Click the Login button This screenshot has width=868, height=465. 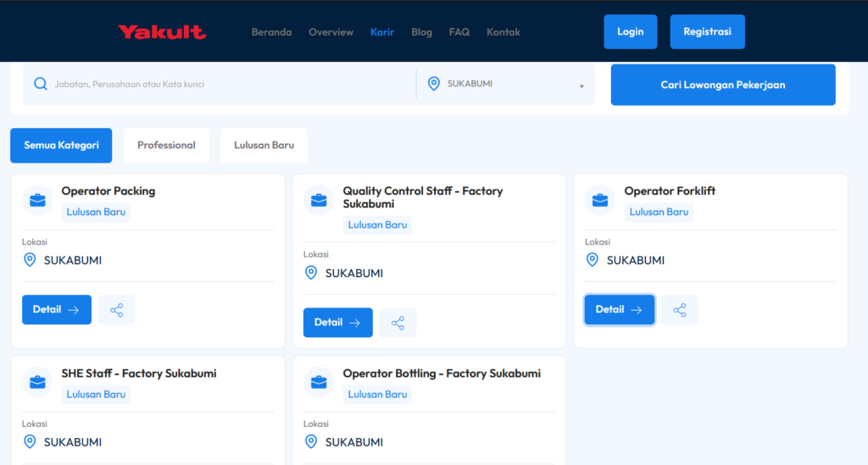click(x=631, y=31)
